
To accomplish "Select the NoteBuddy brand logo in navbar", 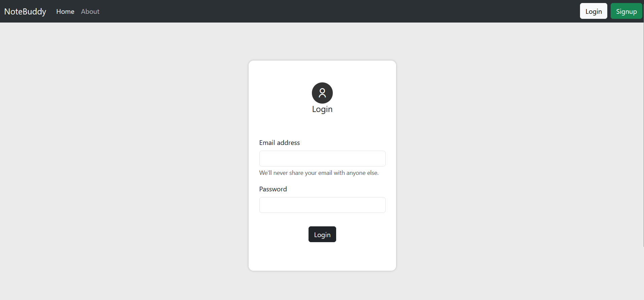I will click(x=25, y=11).
